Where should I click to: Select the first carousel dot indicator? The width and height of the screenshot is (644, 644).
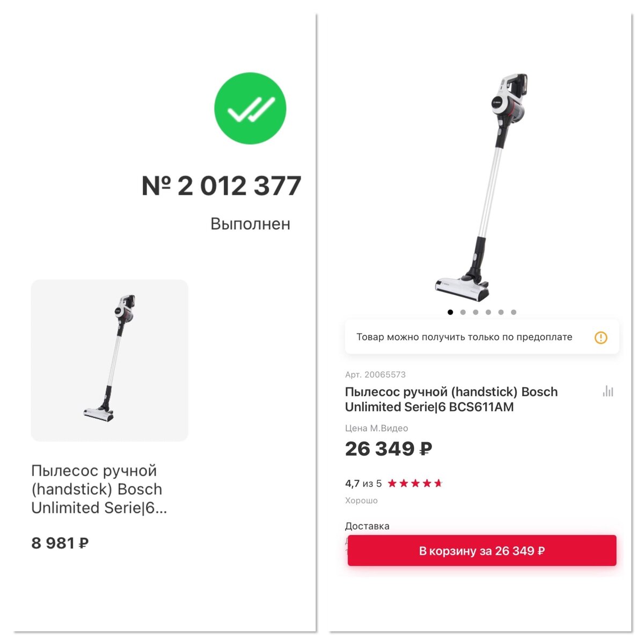click(450, 312)
